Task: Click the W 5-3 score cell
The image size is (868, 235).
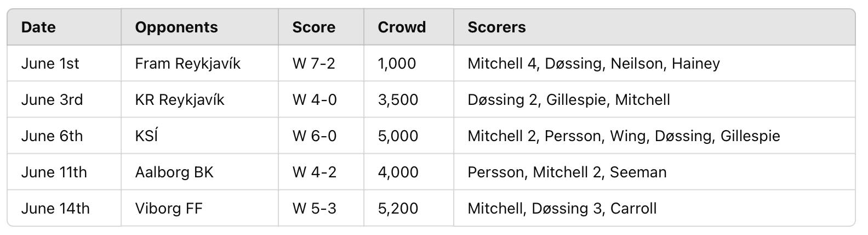Action: 314,209
